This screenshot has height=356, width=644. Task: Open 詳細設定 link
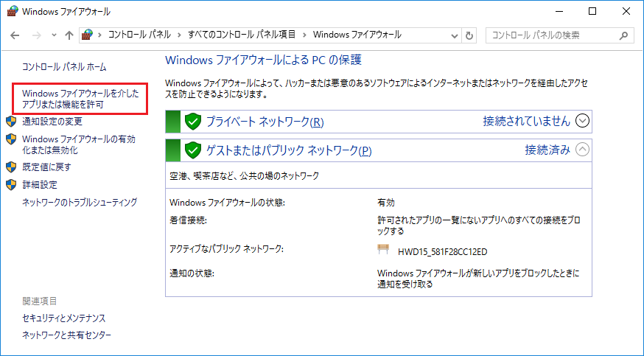[x=40, y=185]
